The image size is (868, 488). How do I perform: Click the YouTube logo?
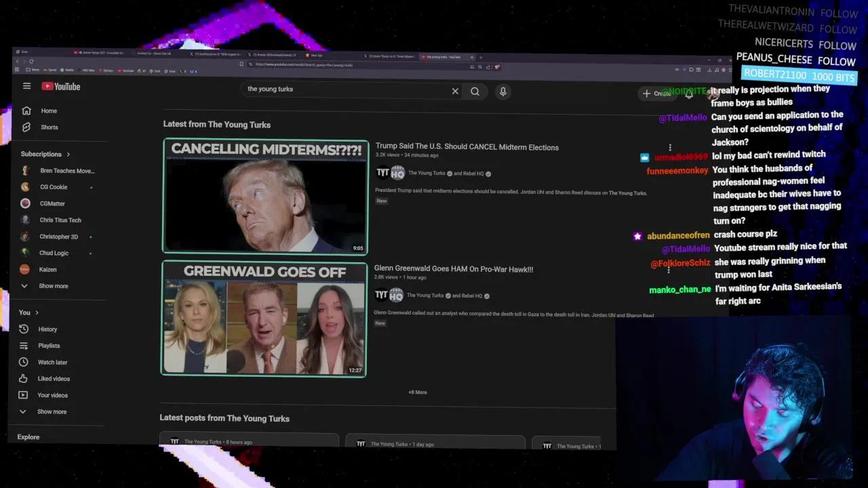[61, 86]
